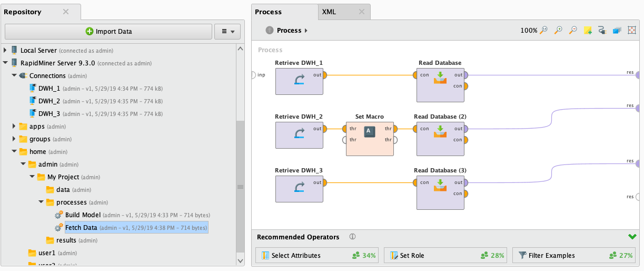Click the Process breadcrumb label
This screenshot has height=271, width=644.
point(289,31)
